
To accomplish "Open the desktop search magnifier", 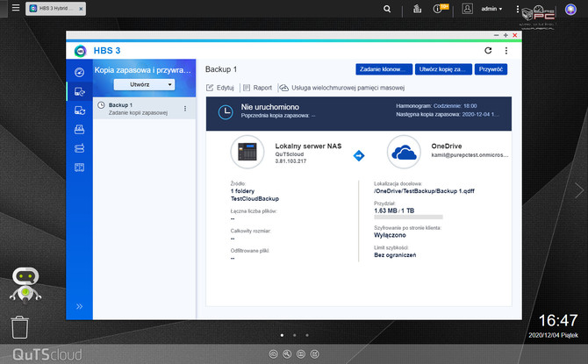I will coord(387,9).
